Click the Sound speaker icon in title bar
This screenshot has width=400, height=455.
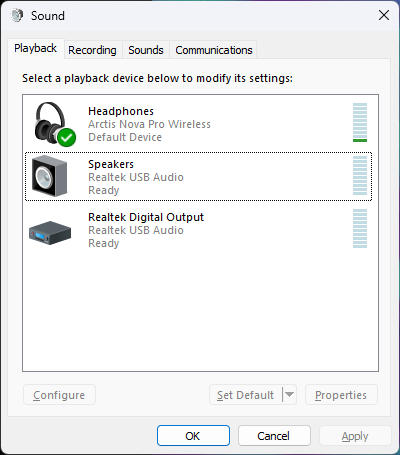[x=17, y=15]
